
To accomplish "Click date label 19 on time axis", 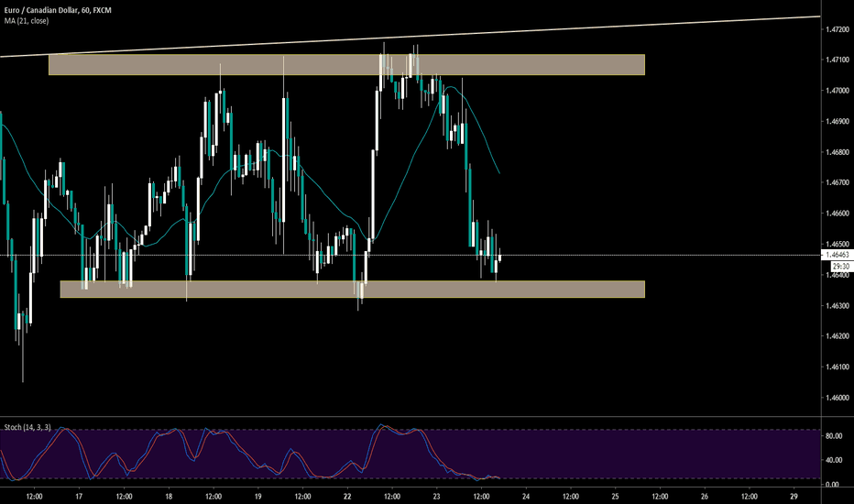I will pos(257,497).
